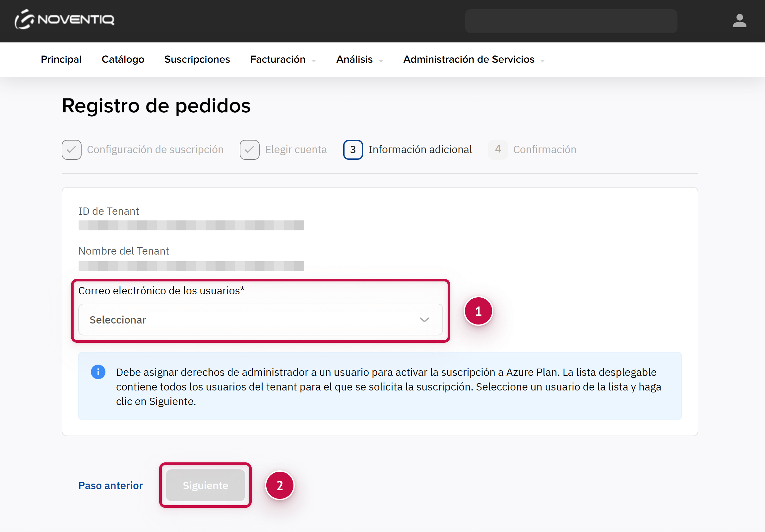Click the step 3 number badge
Image resolution: width=765 pixels, height=532 pixels.
(352, 149)
